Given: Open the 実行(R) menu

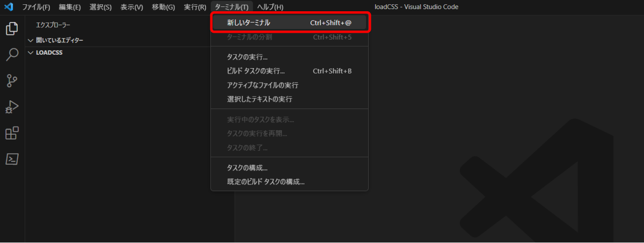Looking at the screenshot, I should 195,7.
